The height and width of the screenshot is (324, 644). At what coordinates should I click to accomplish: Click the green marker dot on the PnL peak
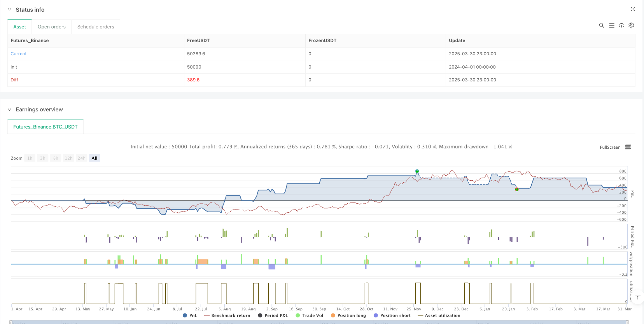(417, 171)
